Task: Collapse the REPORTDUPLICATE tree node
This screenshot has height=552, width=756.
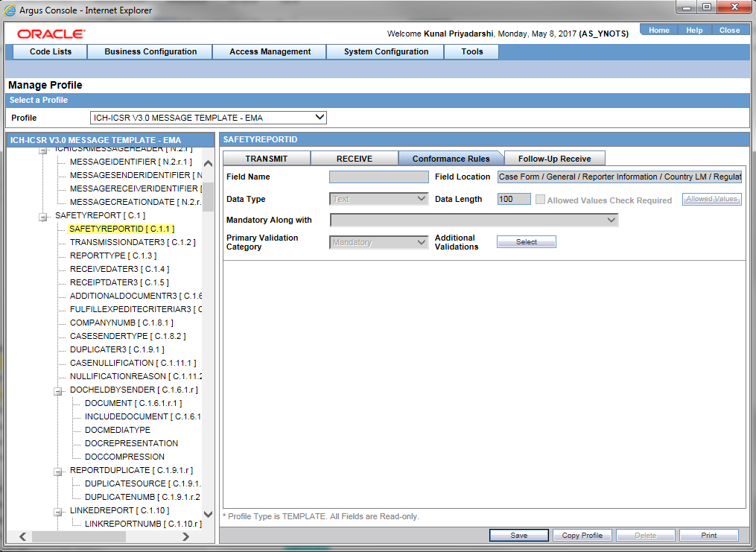Action: pos(58,472)
